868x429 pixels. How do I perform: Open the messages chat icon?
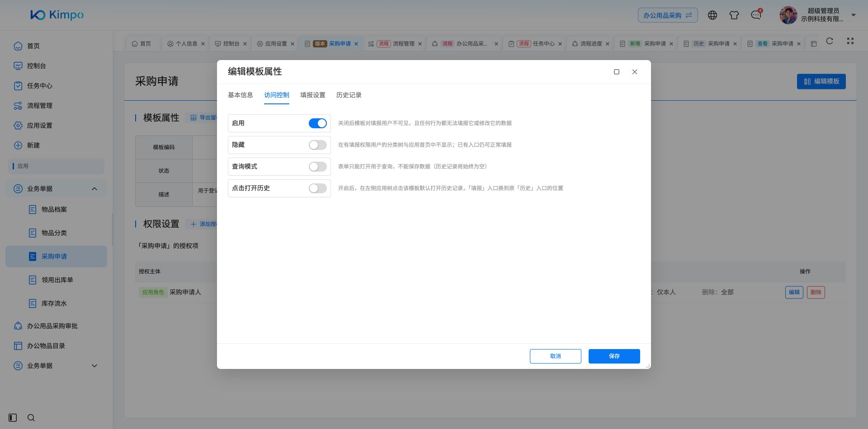[x=756, y=15]
